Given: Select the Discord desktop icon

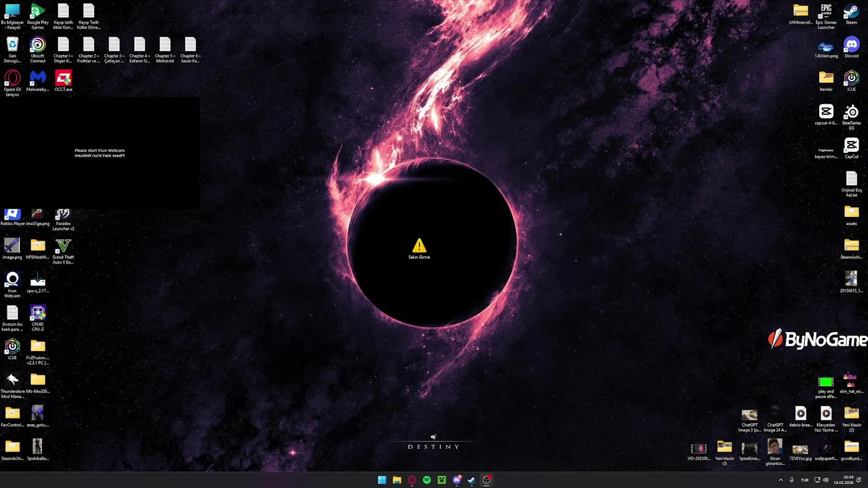Looking at the screenshot, I should tap(852, 45).
